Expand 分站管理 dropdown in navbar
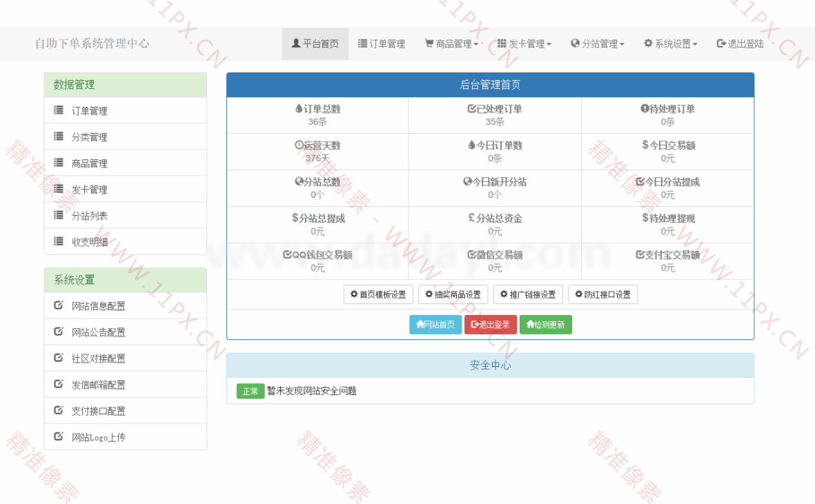Screen dimensions: 815x504 coord(597,43)
